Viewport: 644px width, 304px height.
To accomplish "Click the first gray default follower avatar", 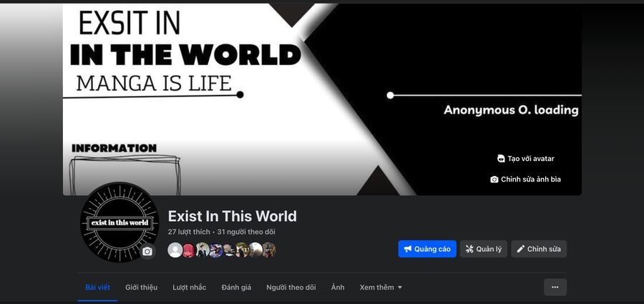I will 175,250.
